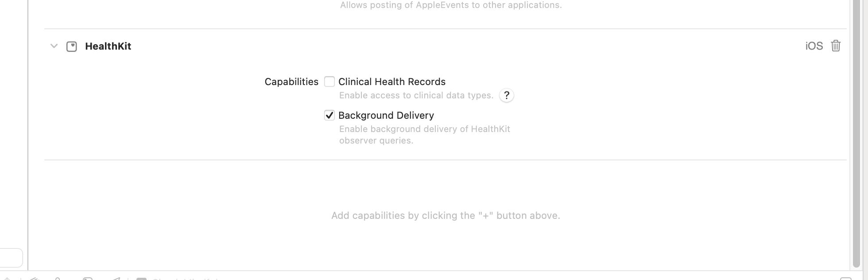Delete HealthKit capability with trash icon
Image resolution: width=868 pixels, height=280 pixels.
click(x=836, y=46)
